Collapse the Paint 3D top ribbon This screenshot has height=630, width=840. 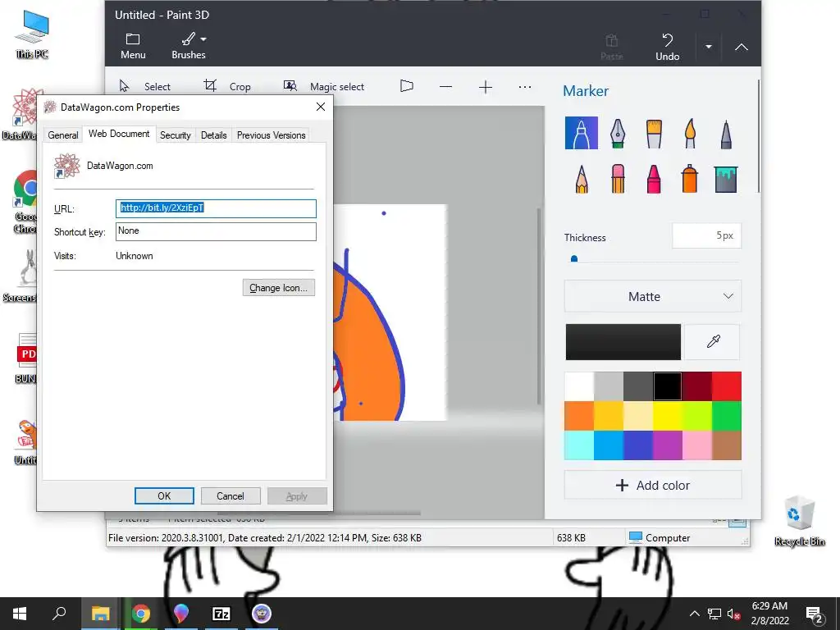tap(742, 47)
